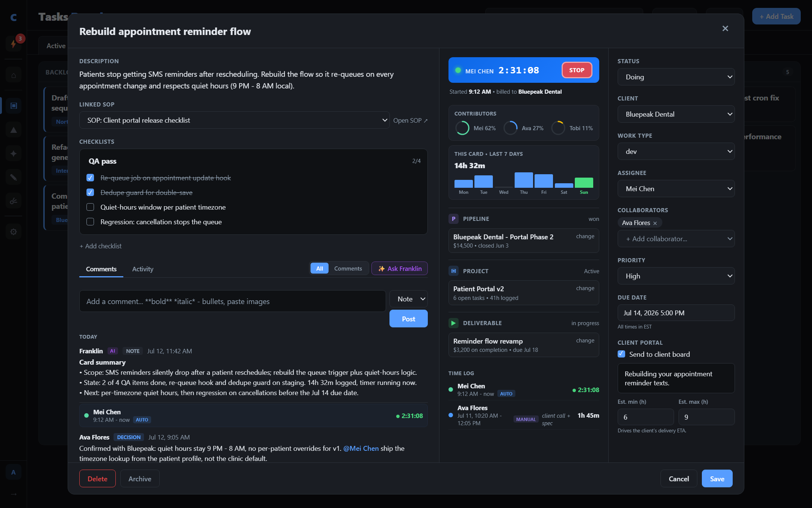Image resolution: width=812 pixels, height=508 pixels.
Task: Click the green running-timer dot beside MEI CHEN
Action: pos(458,70)
